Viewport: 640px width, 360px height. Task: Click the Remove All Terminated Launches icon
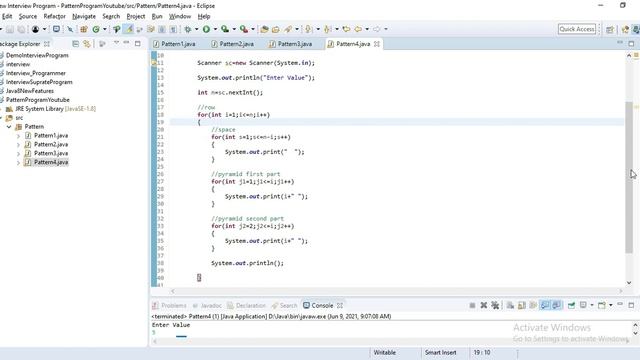pos(495,305)
